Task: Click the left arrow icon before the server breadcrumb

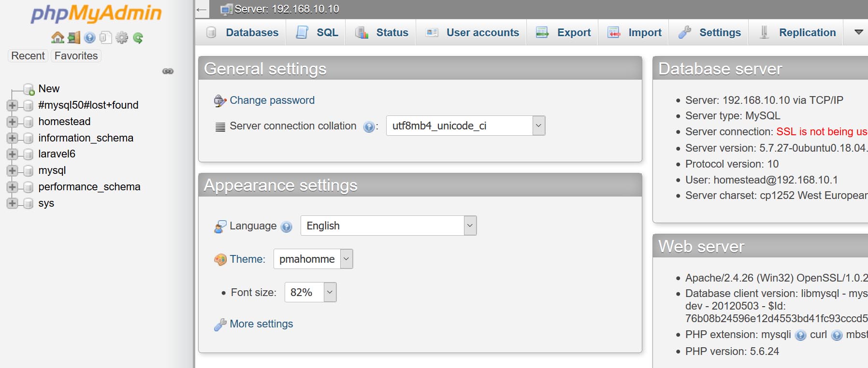Action: (x=202, y=9)
